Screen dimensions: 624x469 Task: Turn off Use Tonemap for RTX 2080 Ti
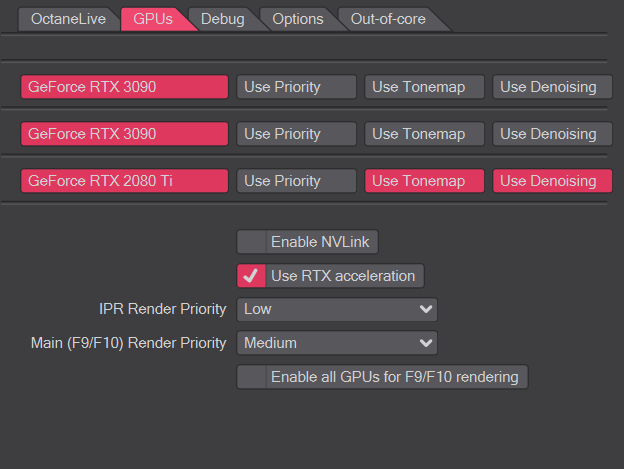coord(424,181)
